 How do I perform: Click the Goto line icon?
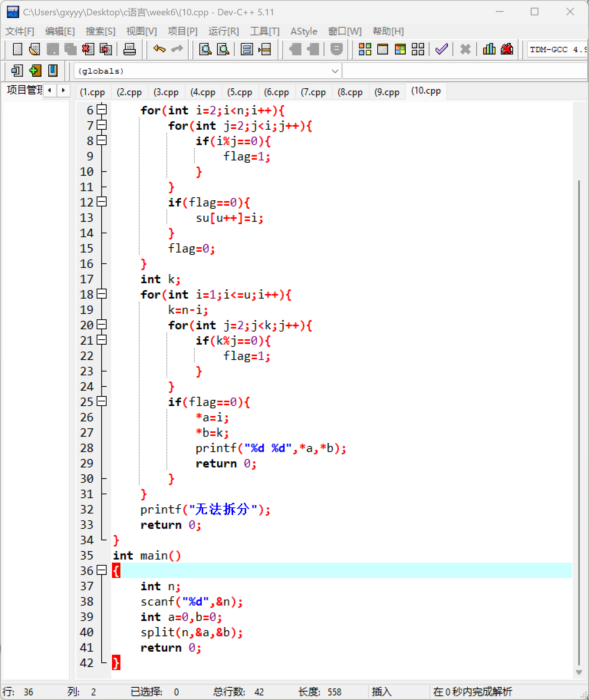pos(265,49)
